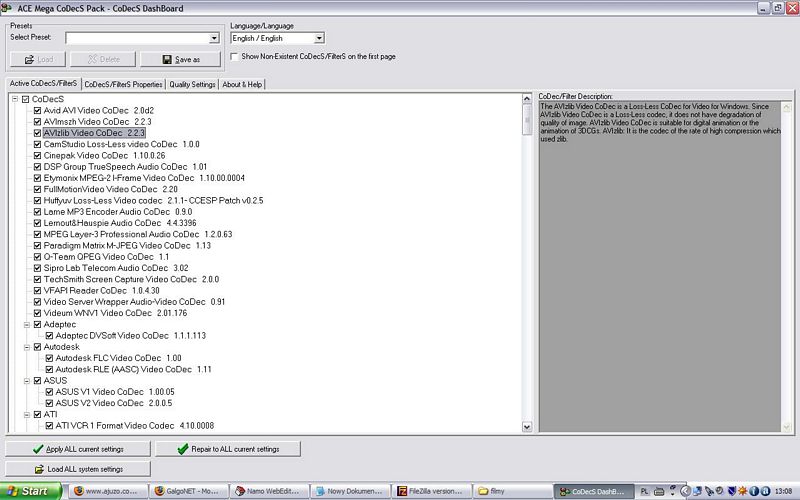Select MPEG Layer-3 Professional Audio CoDec
800x500 pixels.
pyautogui.click(x=138, y=234)
